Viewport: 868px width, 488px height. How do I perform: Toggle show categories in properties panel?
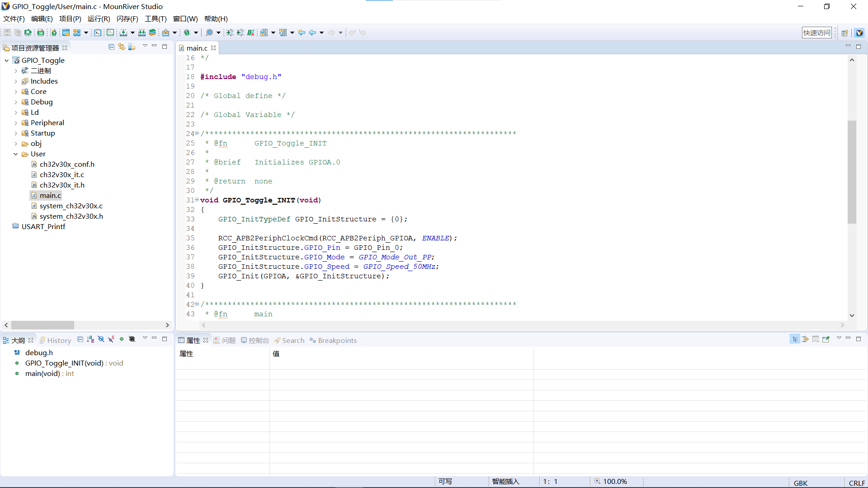pos(795,339)
